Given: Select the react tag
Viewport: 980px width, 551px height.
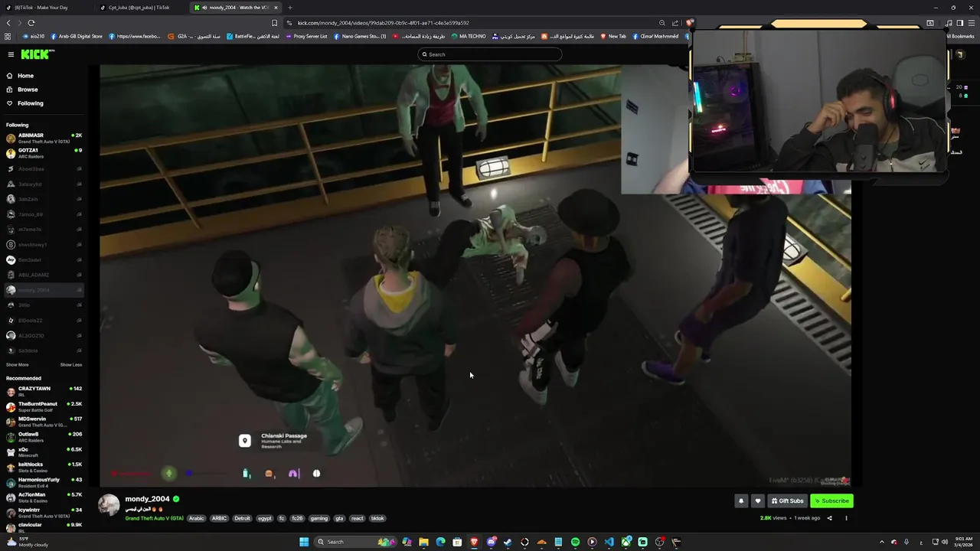Looking at the screenshot, I should pos(358,518).
